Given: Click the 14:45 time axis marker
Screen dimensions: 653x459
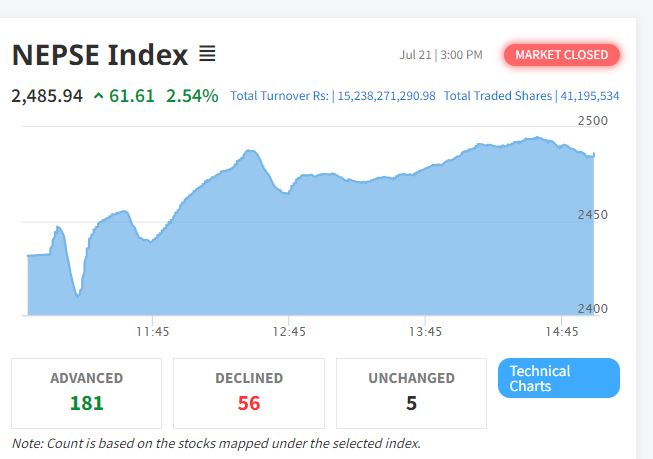Looking at the screenshot, I should pyautogui.click(x=561, y=332).
